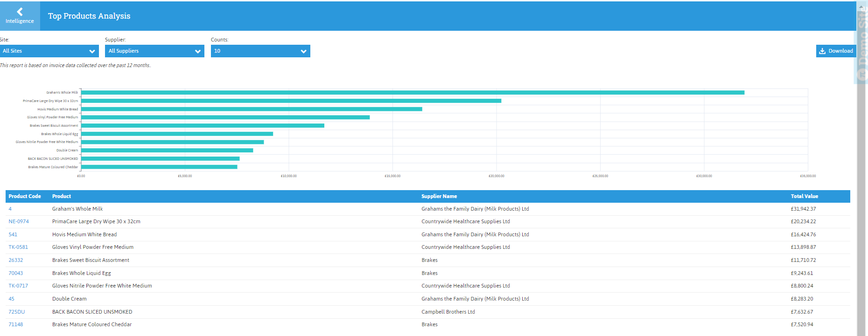
Task: Click the Double Cream chart bar
Action: pos(167,150)
